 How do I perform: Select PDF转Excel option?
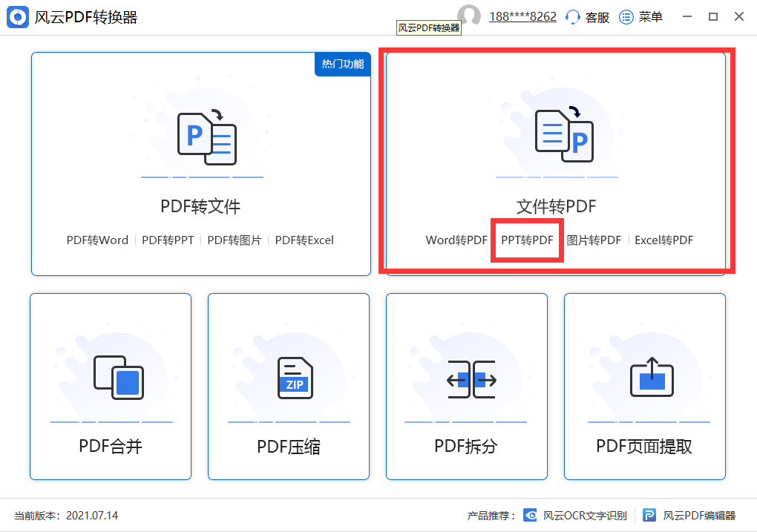click(304, 240)
